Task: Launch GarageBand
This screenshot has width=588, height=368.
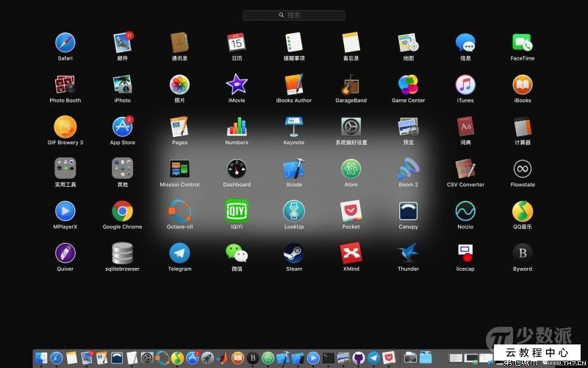Action: click(351, 85)
